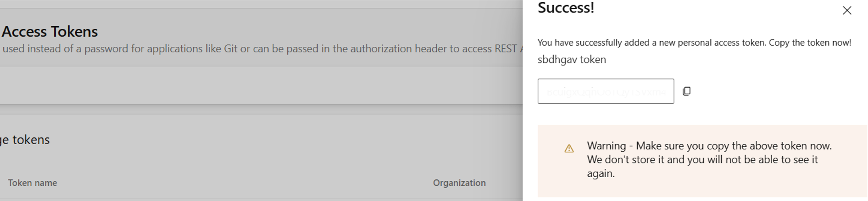Image resolution: width=868 pixels, height=201 pixels.
Task: Click the Organization column header
Action: coord(459,183)
